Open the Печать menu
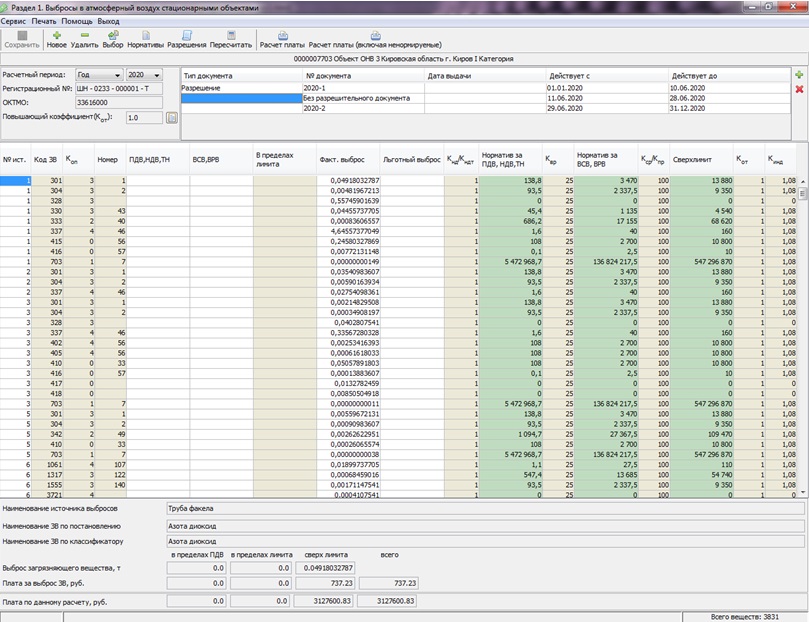The image size is (809, 622). point(44,20)
